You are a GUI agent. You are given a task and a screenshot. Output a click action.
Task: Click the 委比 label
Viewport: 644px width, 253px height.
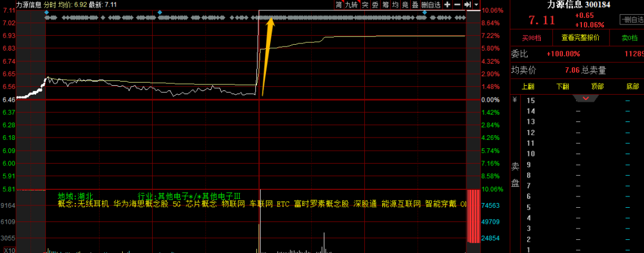[519, 54]
